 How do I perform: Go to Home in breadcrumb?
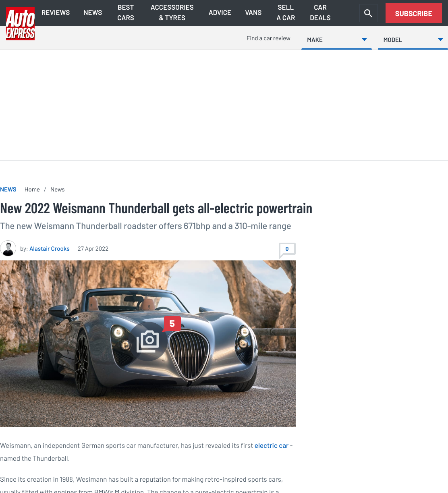32,189
